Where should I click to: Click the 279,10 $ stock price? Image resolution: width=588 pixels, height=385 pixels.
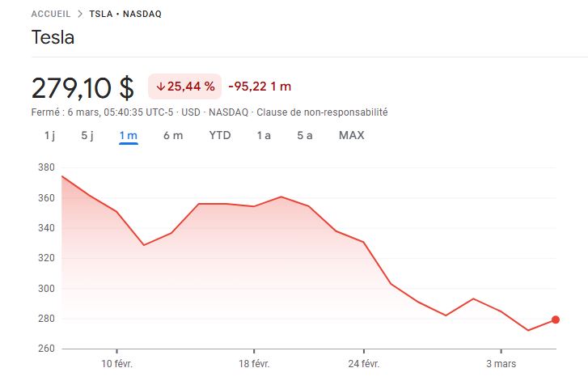pos(82,87)
